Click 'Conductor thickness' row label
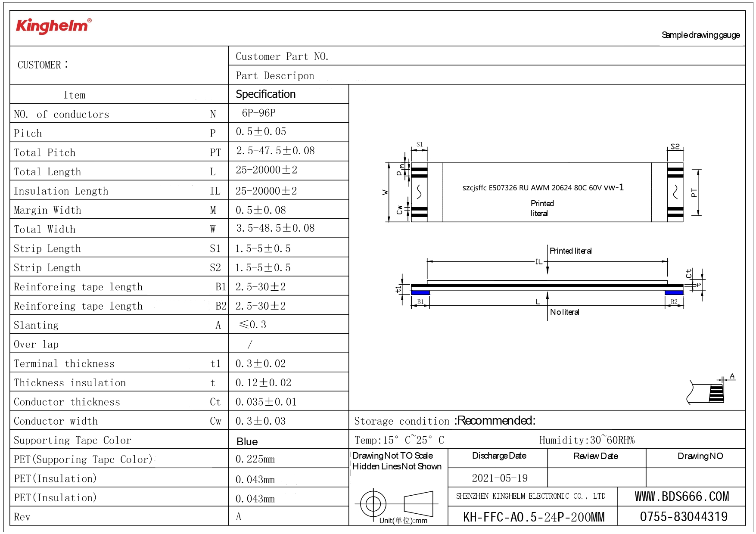The height and width of the screenshot is (534, 756). (67, 402)
